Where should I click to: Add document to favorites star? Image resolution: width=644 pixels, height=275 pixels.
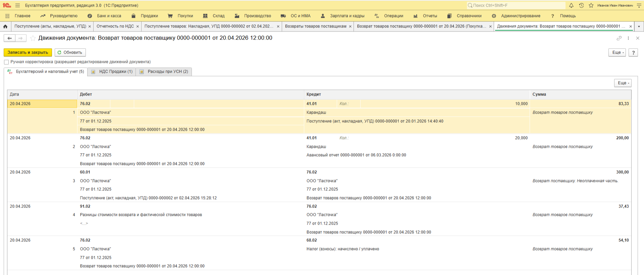(x=33, y=38)
